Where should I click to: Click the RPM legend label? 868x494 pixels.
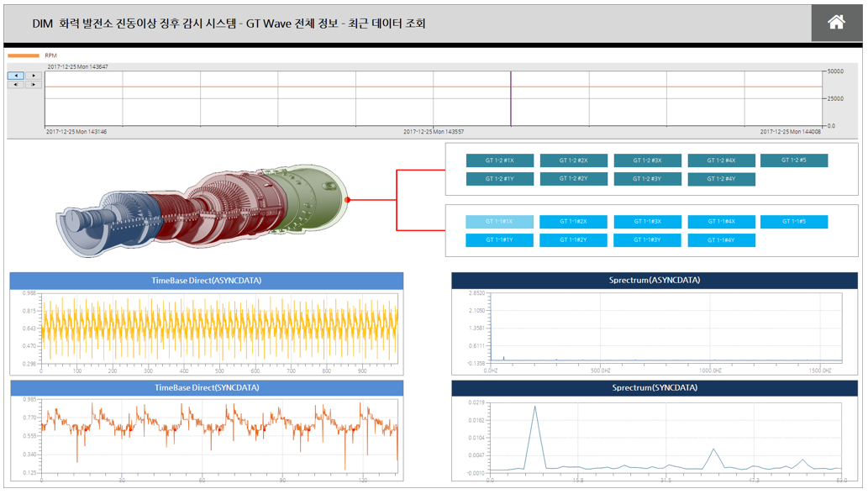[x=51, y=55]
